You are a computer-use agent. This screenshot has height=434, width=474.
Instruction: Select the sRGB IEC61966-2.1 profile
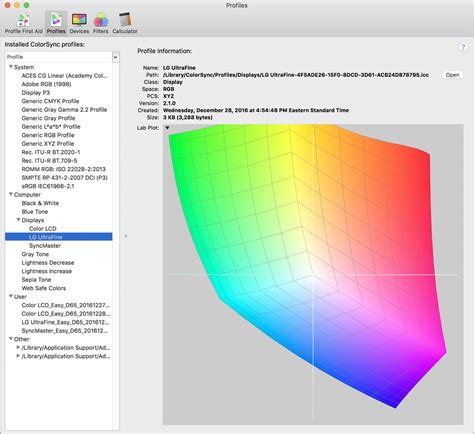pos(48,186)
